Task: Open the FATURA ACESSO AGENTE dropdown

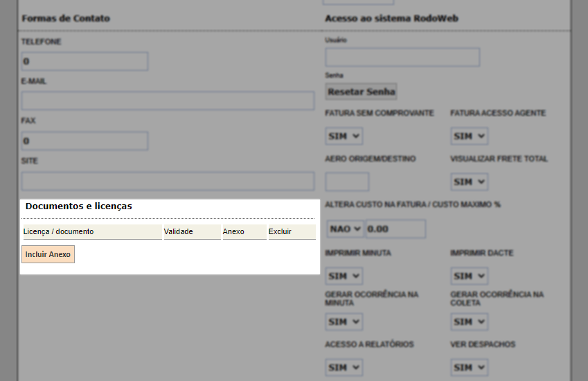Action: pyautogui.click(x=469, y=136)
